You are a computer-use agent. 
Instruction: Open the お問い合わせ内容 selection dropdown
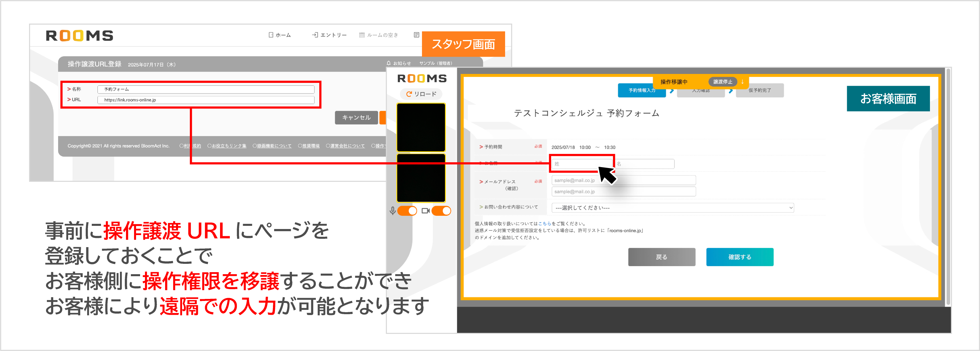click(x=673, y=208)
